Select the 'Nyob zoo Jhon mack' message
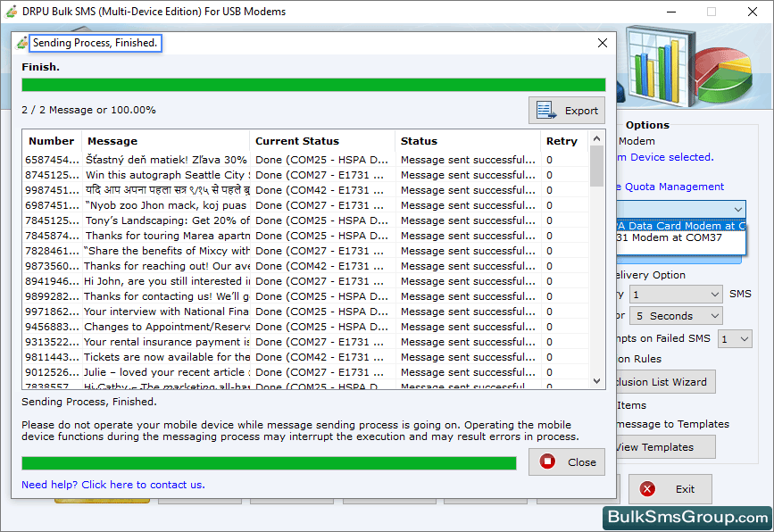Viewport: 774px width, 532px height. point(165,205)
